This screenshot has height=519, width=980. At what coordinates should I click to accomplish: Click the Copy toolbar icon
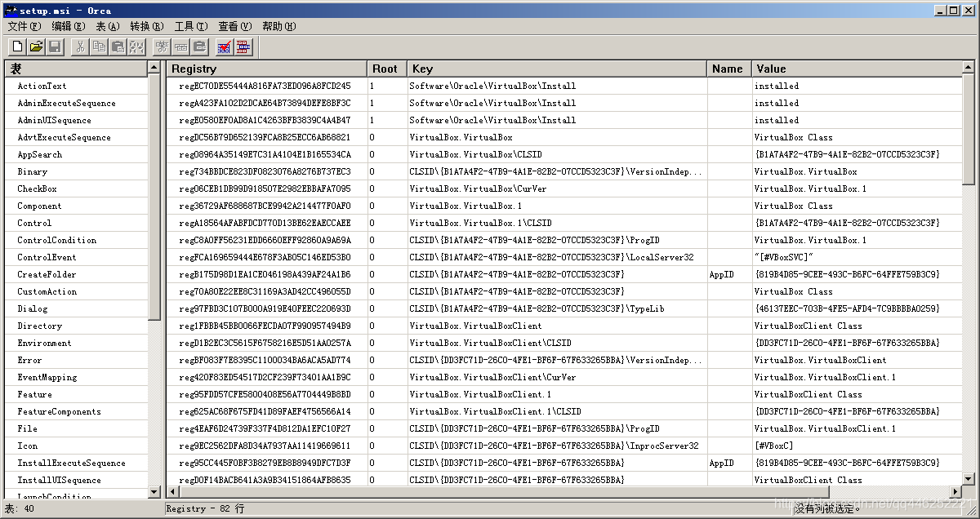(x=99, y=47)
